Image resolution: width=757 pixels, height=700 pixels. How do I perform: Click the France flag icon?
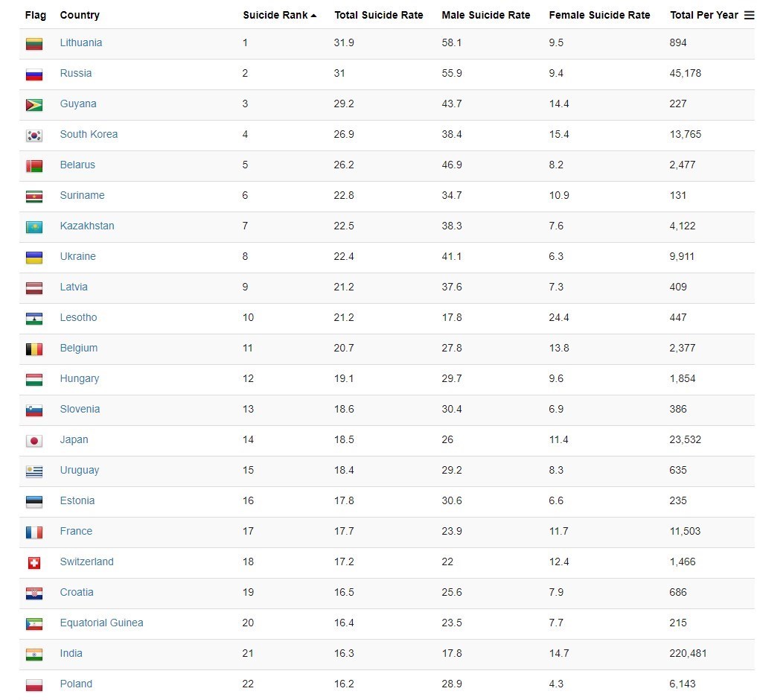tap(34, 532)
